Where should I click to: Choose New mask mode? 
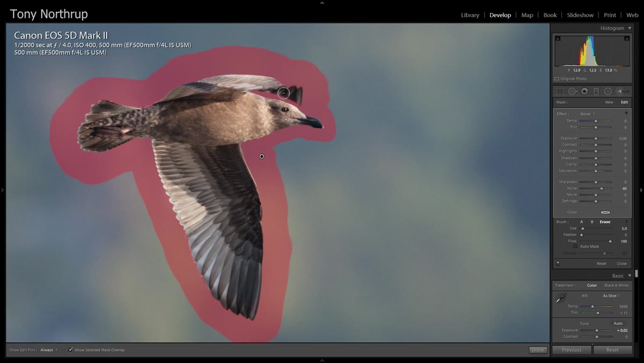[x=609, y=102]
